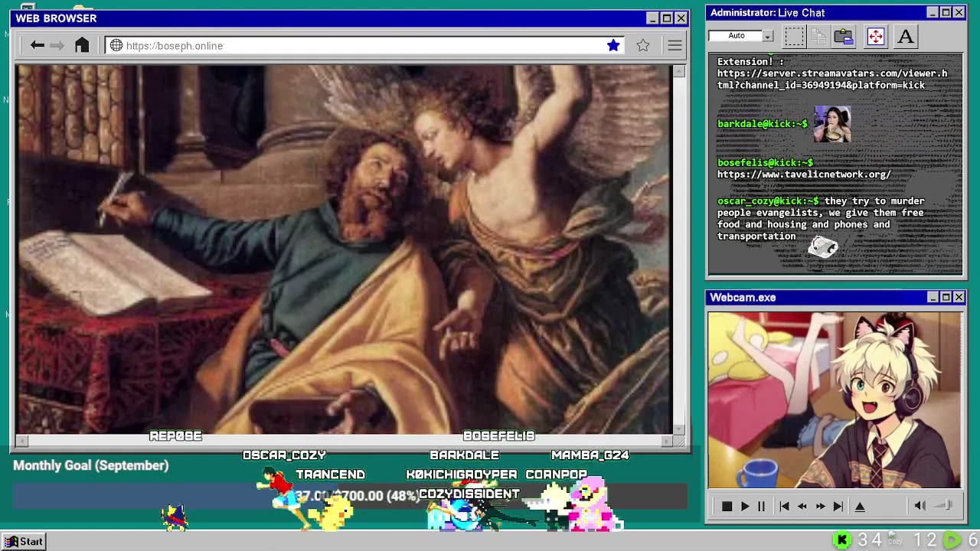
Task: Select the dashed marquee tool in Live Chat
Action: 795,36
